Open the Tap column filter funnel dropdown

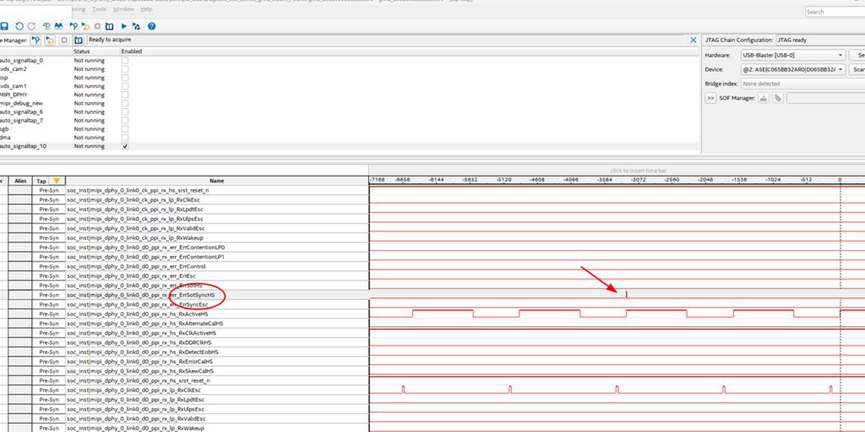(x=56, y=181)
